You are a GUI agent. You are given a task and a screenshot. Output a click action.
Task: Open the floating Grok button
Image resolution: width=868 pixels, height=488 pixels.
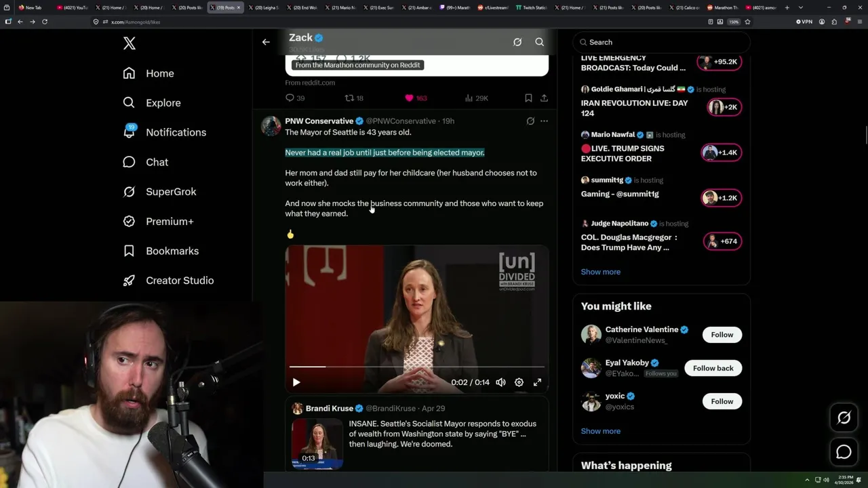coord(844,418)
